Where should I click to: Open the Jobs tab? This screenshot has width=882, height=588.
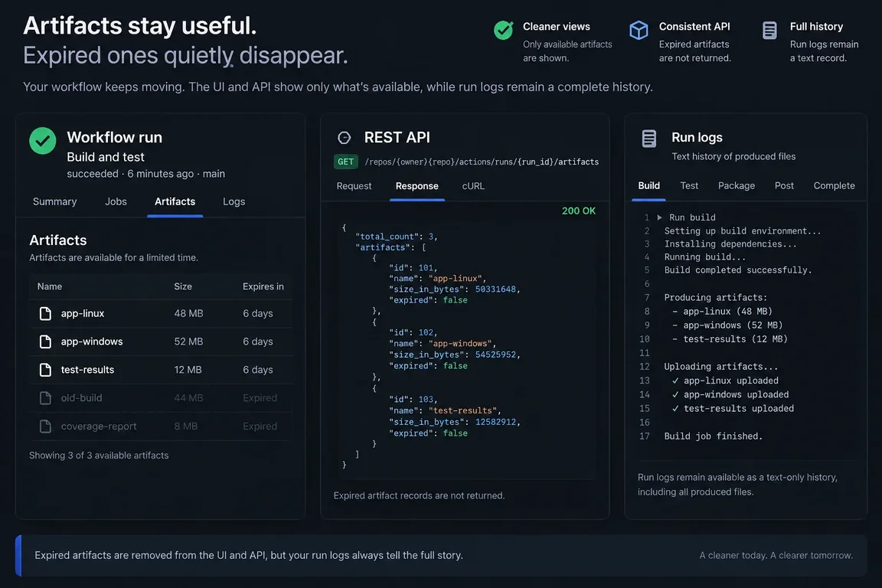click(116, 201)
